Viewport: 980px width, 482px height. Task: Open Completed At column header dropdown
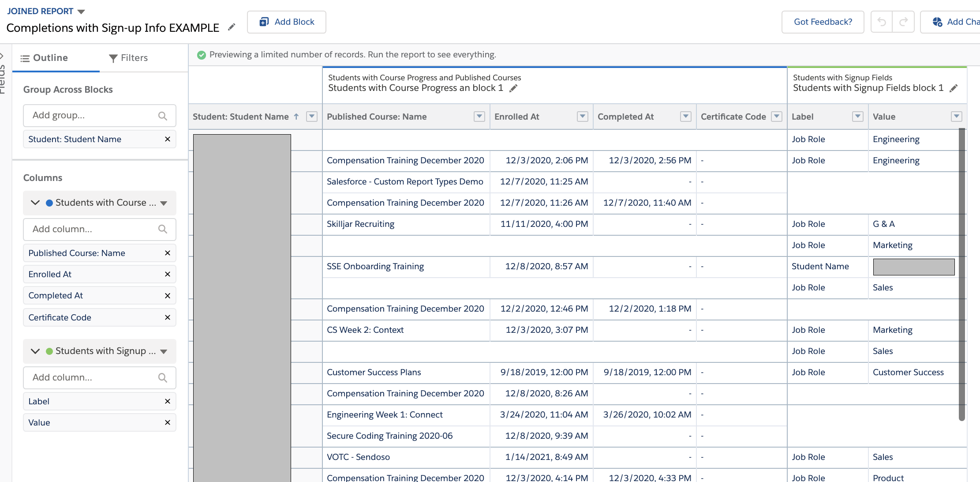685,117
